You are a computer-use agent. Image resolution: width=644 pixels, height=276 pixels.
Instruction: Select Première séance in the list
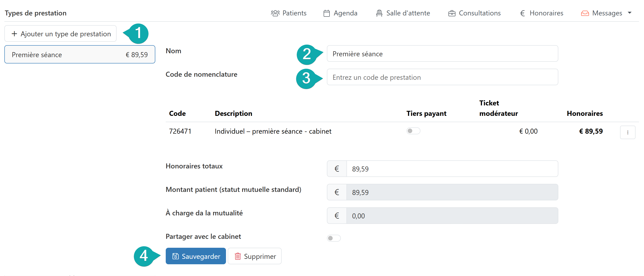(x=80, y=55)
